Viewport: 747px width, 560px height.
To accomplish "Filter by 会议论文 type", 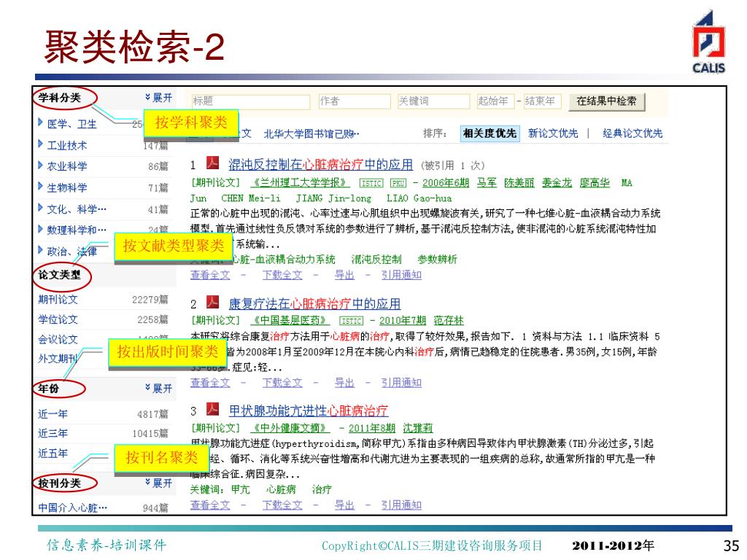I will (x=58, y=339).
